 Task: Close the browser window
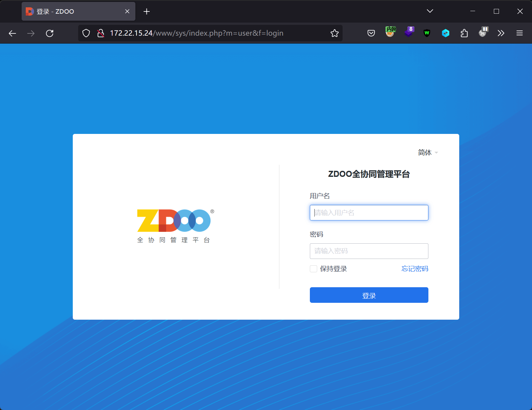(x=520, y=11)
